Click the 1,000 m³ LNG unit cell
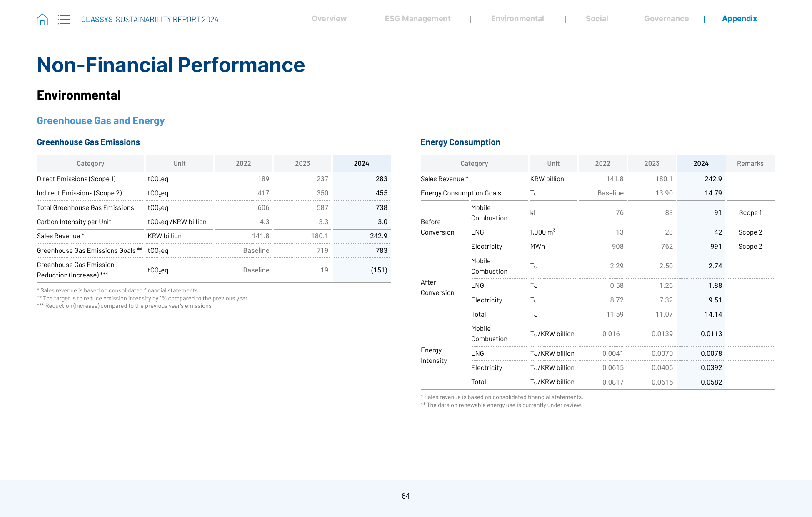812x517 pixels. click(x=542, y=232)
